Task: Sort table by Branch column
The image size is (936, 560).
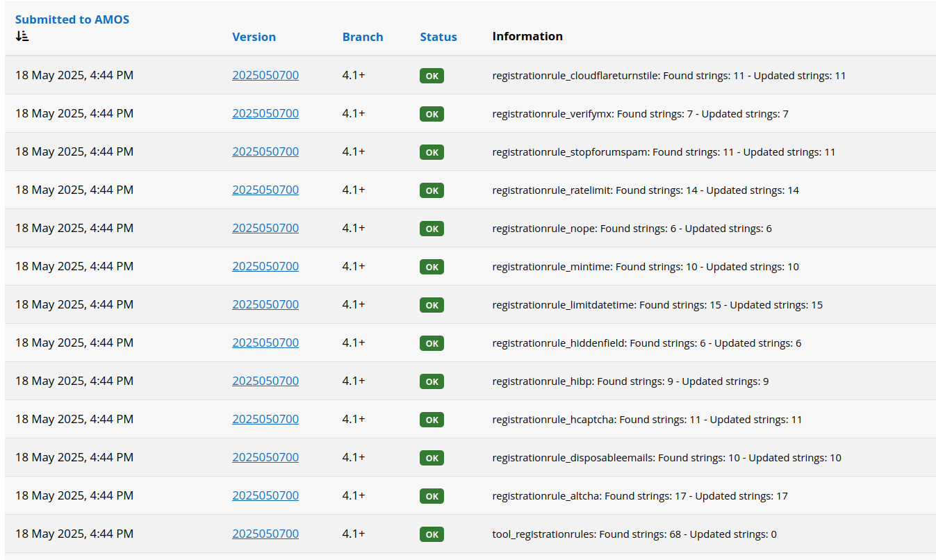Action: click(x=363, y=37)
